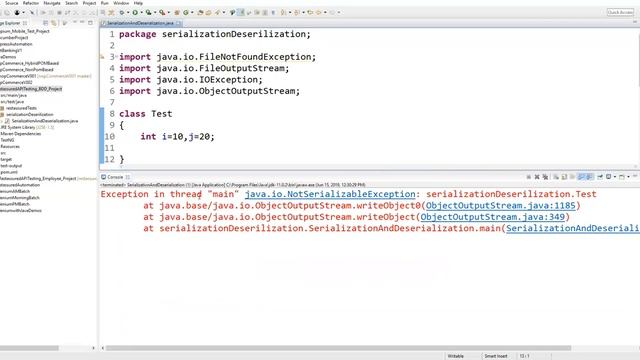640x360 pixels.
Task: Select the test-output folder in explorer
Action: pos(11,166)
